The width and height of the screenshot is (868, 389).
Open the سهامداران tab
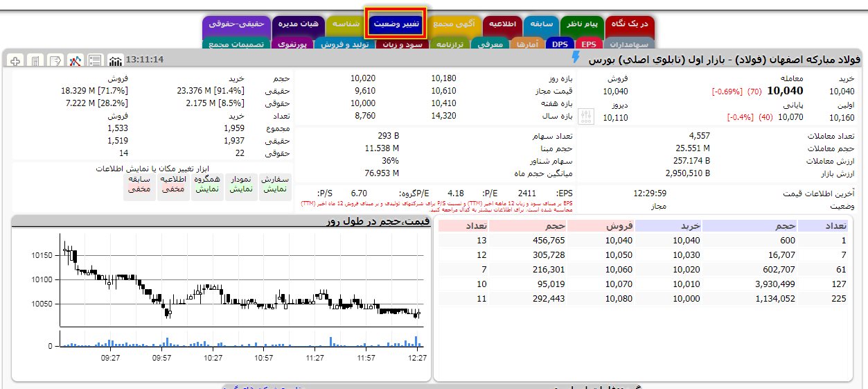click(x=629, y=44)
